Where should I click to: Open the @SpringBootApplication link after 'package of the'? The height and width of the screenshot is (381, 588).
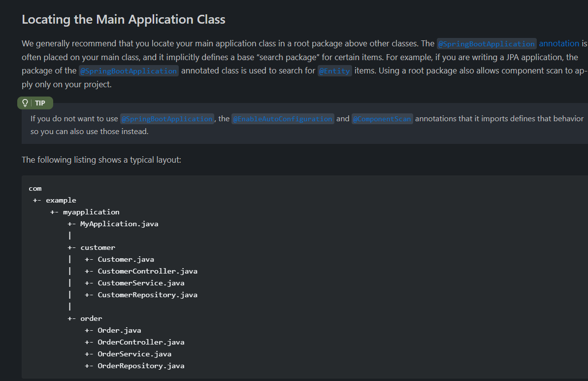tap(129, 71)
